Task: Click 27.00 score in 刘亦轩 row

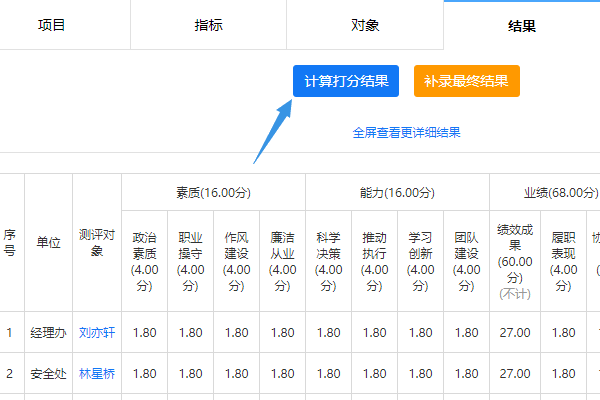Action: 515,333
